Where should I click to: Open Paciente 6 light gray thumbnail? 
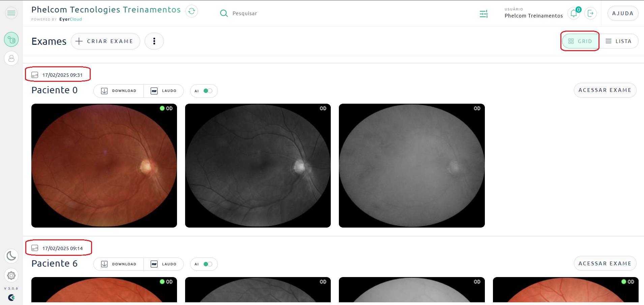(x=412, y=290)
